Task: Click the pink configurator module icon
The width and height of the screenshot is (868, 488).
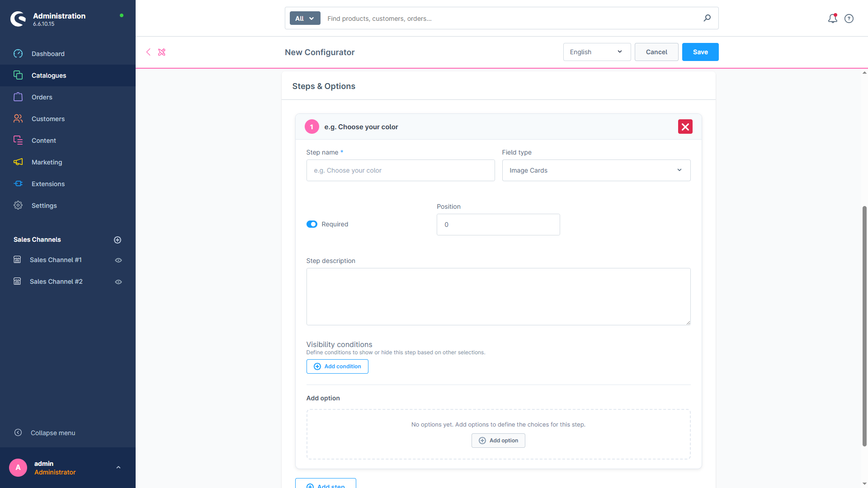Action: [x=162, y=52]
